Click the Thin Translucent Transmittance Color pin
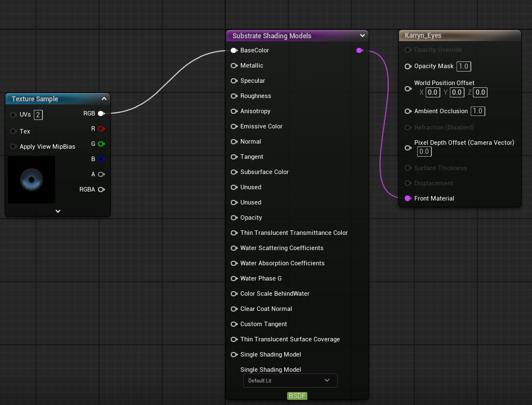 (x=234, y=233)
